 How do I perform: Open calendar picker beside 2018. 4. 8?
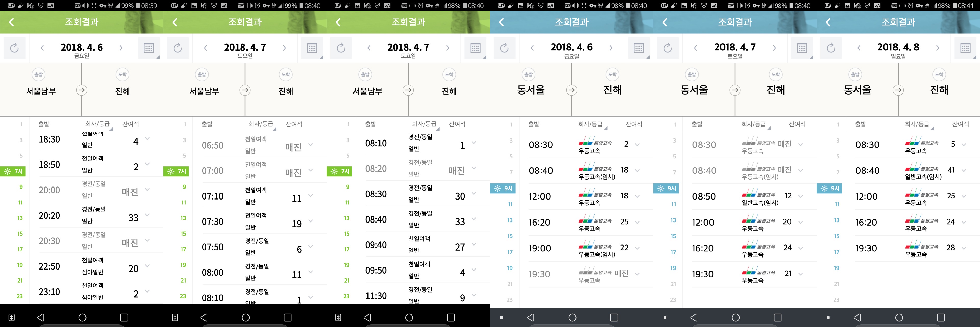(965, 48)
